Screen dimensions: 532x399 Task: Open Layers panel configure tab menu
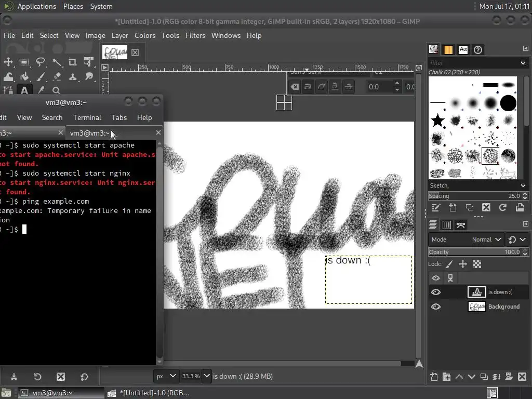click(x=526, y=224)
